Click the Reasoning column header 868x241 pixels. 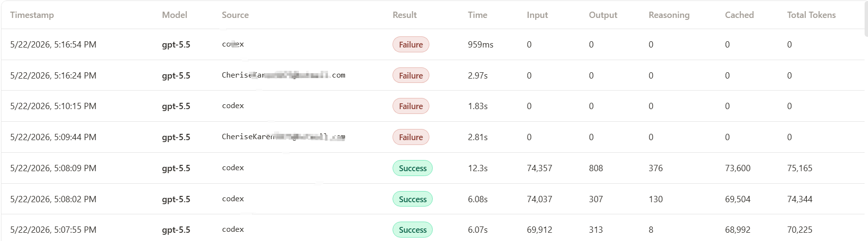point(669,15)
